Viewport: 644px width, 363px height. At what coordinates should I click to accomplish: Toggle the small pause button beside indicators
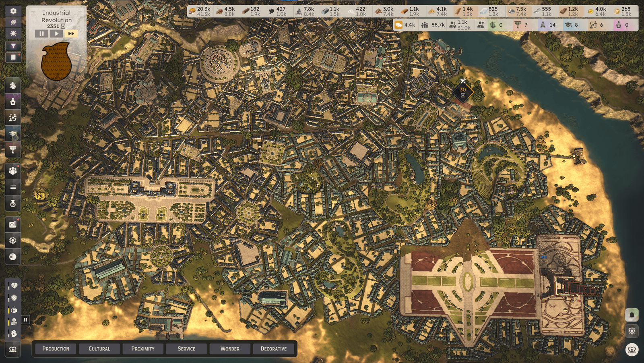pyautogui.click(x=25, y=320)
